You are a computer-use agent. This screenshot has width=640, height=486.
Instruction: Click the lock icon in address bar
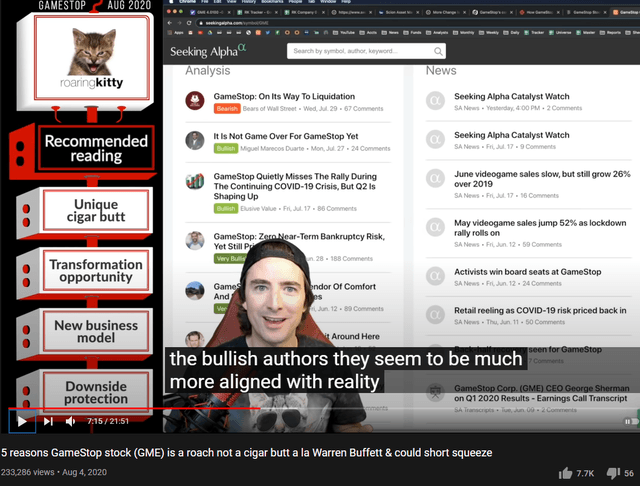tap(201, 23)
